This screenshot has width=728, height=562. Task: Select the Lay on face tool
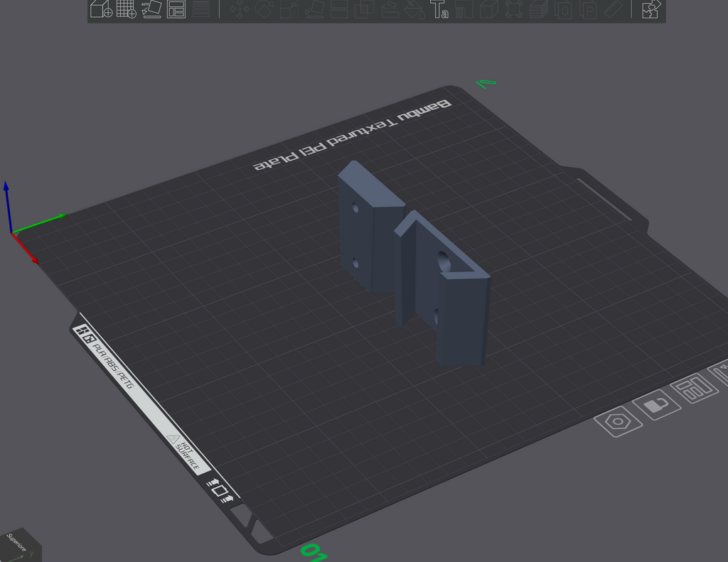click(x=314, y=9)
